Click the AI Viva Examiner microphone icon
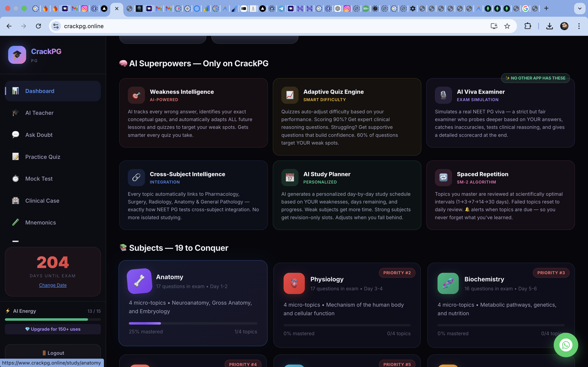588x367 pixels. pyautogui.click(x=443, y=95)
